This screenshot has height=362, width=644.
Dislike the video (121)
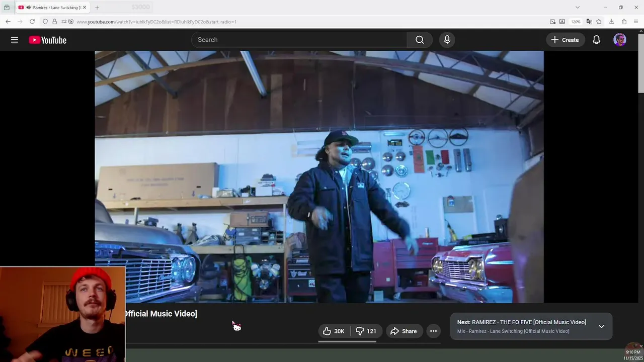coord(366,331)
